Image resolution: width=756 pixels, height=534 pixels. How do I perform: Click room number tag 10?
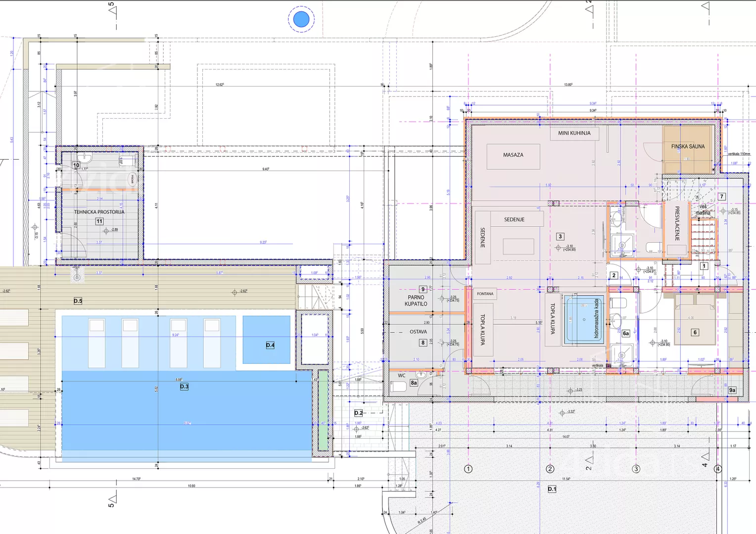(76, 165)
